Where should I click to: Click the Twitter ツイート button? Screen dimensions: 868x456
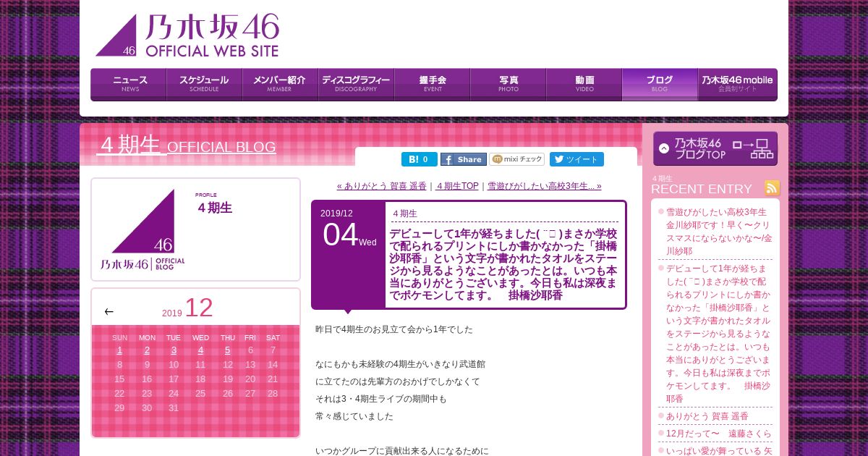(x=576, y=159)
